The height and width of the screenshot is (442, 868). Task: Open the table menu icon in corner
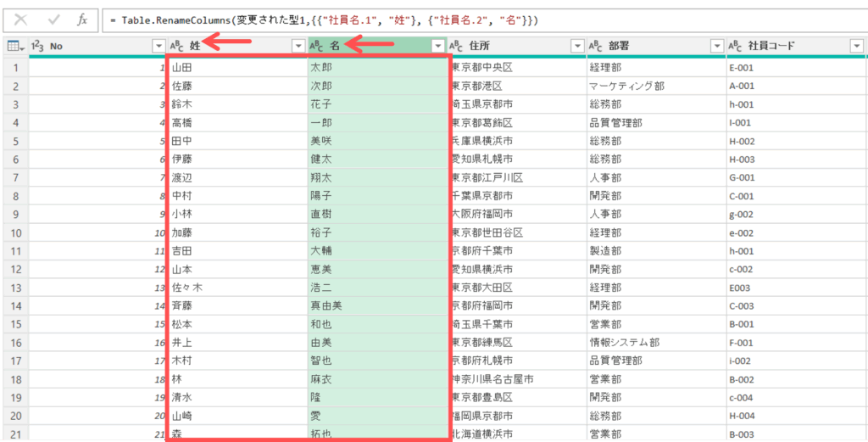click(14, 46)
